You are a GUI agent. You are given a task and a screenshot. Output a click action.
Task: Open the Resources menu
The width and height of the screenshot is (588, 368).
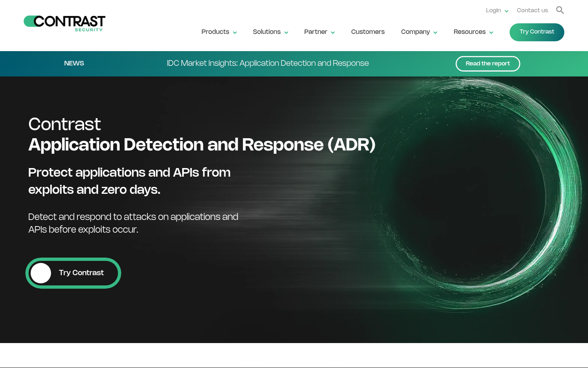(x=470, y=32)
